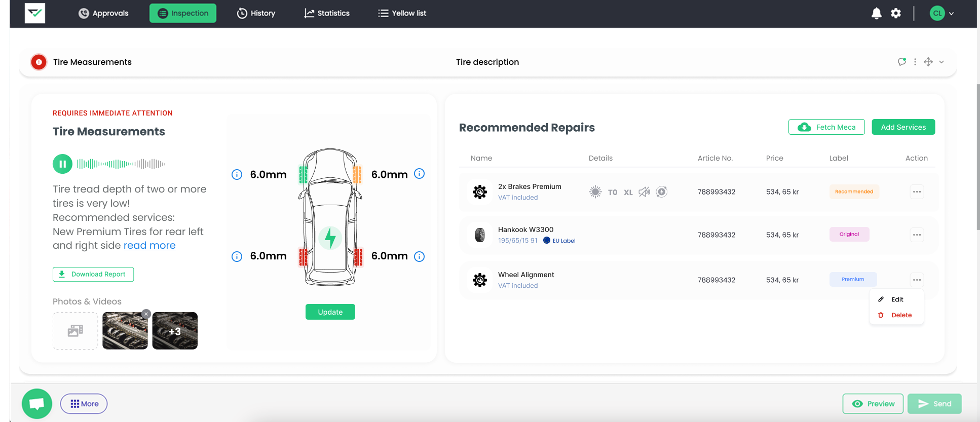Open the More menu button
Screen dimensions: 980x422
pos(84,404)
